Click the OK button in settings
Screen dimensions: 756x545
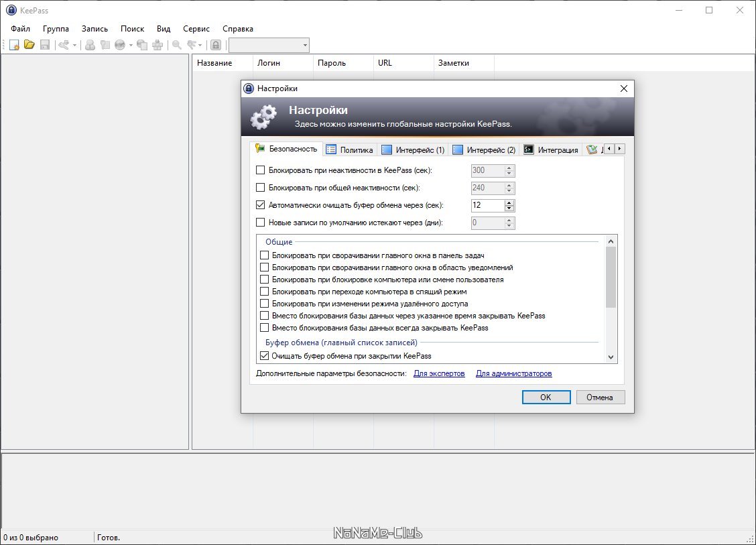point(546,397)
